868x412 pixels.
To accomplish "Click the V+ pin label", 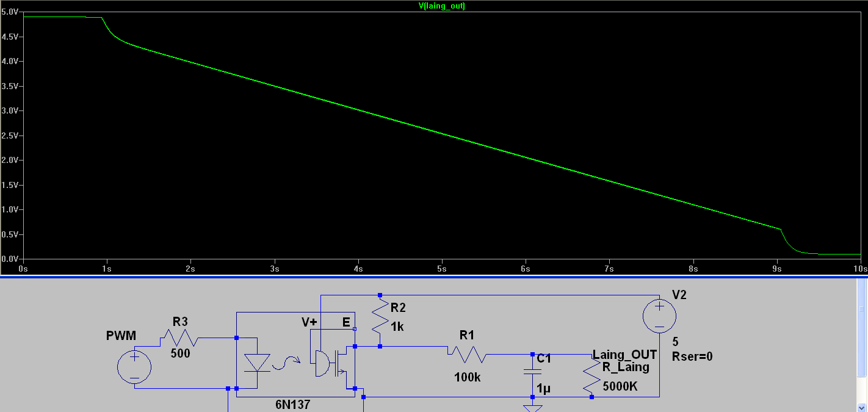I will coord(309,323).
